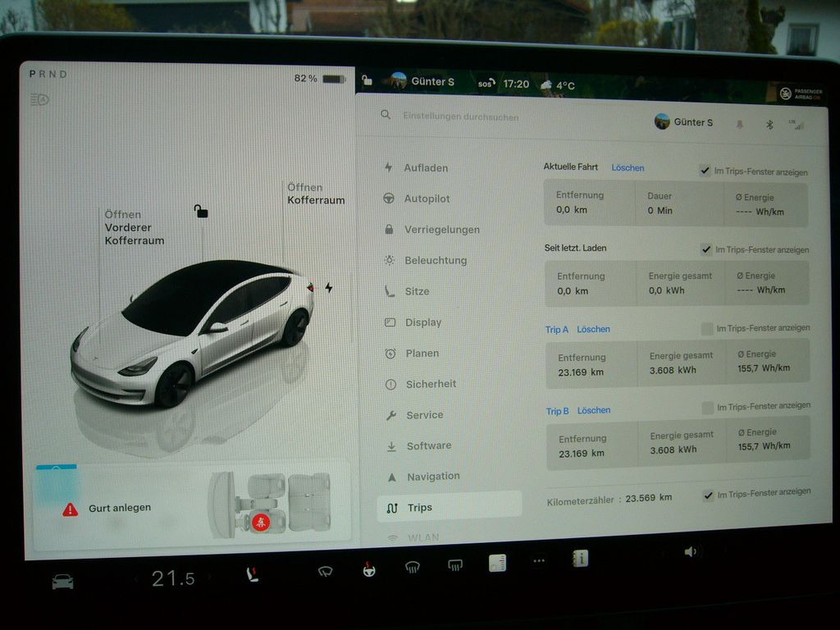Select Navigation in the settings sidebar
Screen dimensions: 840x630
point(433,477)
